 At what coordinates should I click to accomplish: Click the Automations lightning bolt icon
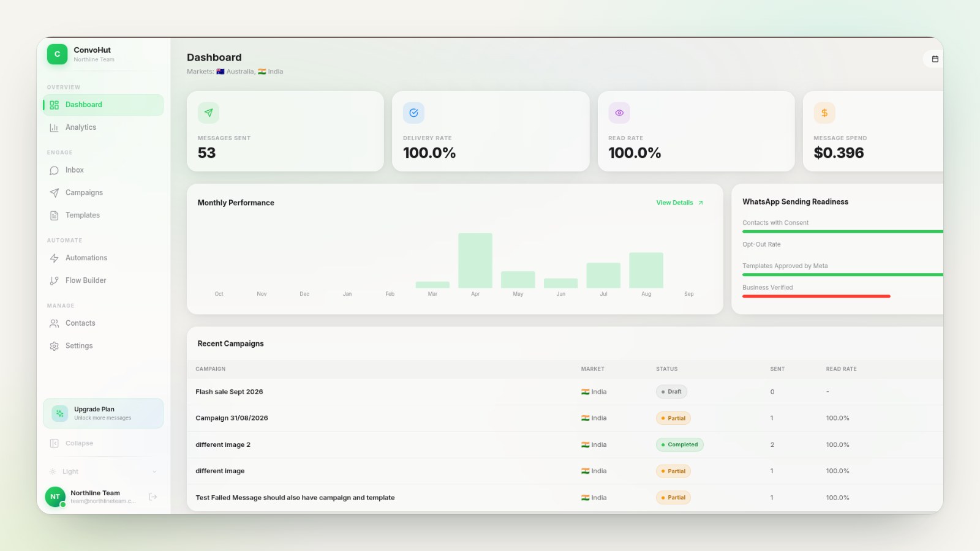point(54,258)
